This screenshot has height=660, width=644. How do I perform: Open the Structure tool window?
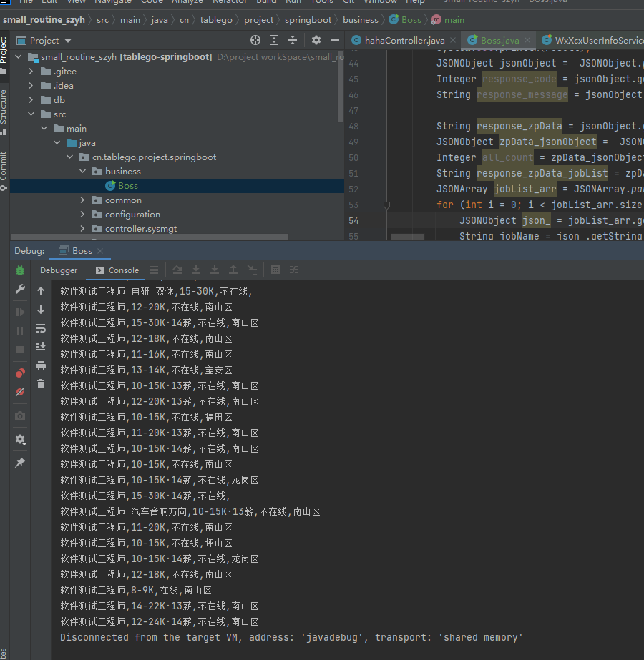(4, 112)
